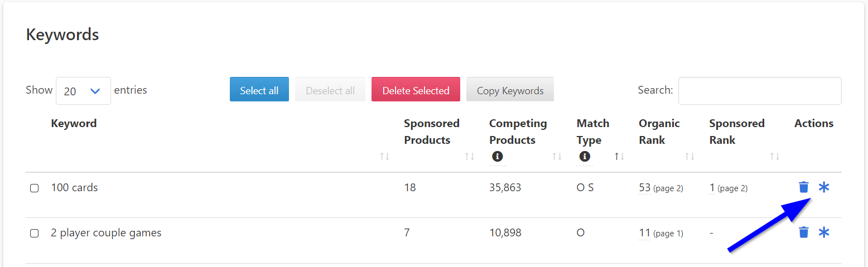Check the '100 cards' row checkbox
Viewport: 868px width, 267px height.
34,188
